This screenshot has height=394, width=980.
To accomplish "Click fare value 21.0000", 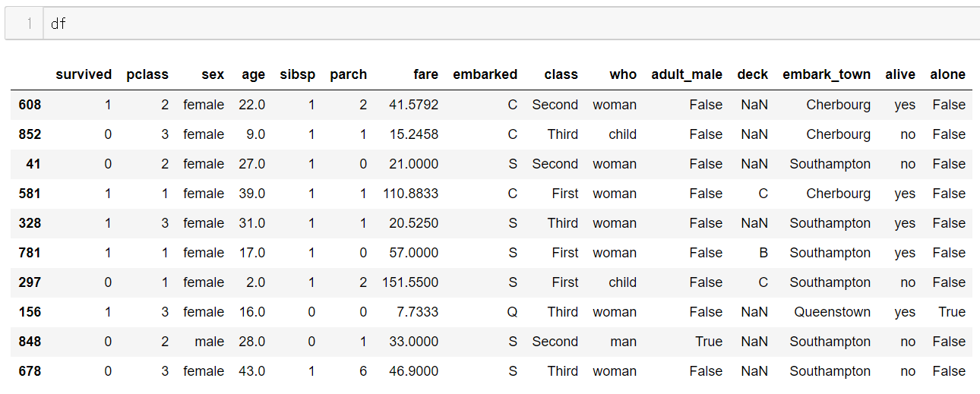I will pos(415,164).
